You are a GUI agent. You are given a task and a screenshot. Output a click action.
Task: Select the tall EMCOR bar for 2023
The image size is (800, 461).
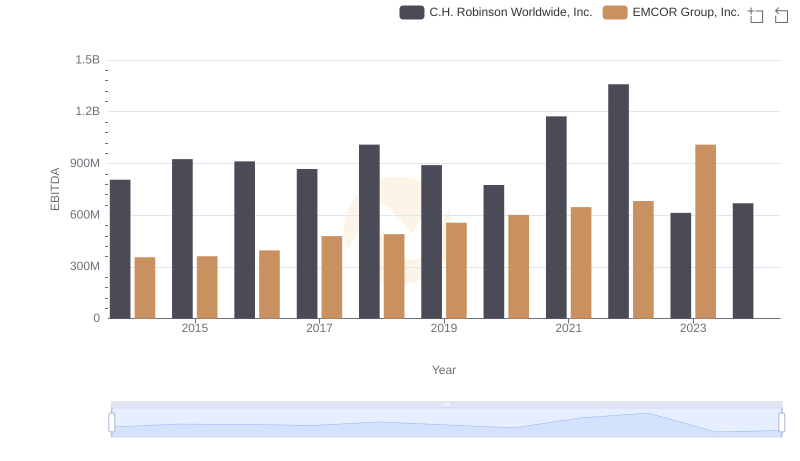[x=706, y=232]
